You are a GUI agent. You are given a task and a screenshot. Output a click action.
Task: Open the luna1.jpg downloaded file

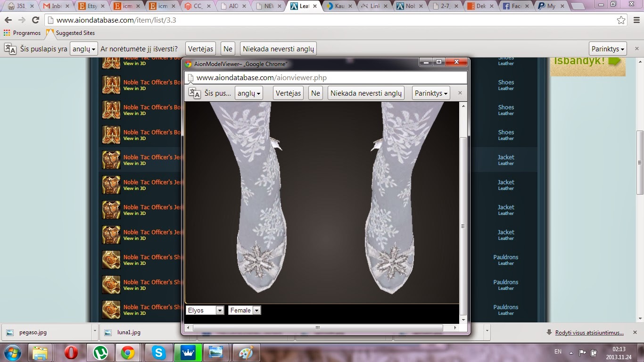[145, 332]
